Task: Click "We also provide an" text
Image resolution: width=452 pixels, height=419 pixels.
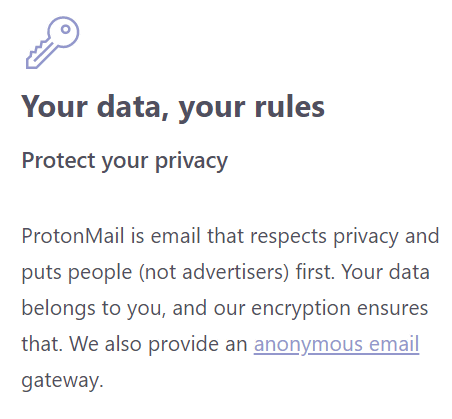Action: pos(158,345)
